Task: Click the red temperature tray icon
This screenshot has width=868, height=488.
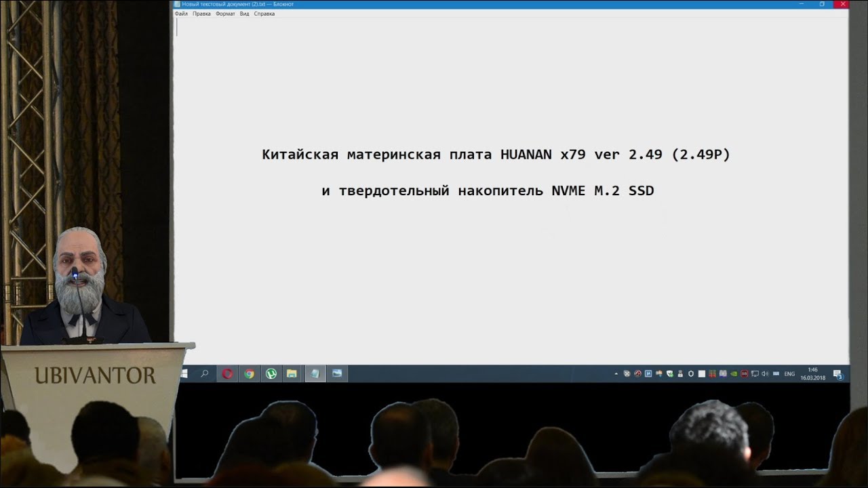Action: click(x=745, y=373)
